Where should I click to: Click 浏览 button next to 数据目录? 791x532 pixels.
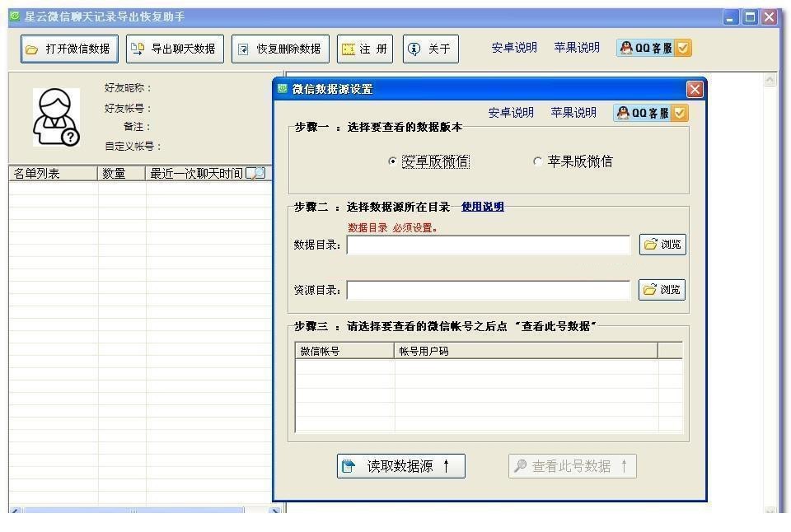coord(662,245)
